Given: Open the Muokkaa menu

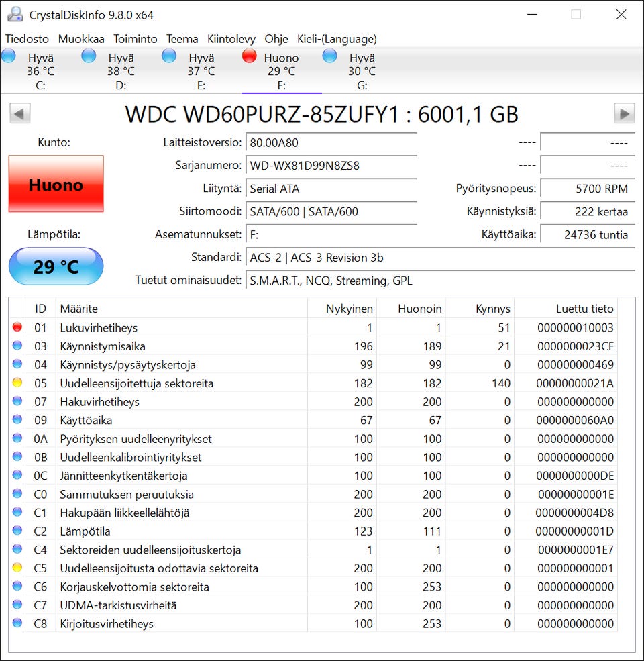Looking at the screenshot, I should tap(81, 39).
